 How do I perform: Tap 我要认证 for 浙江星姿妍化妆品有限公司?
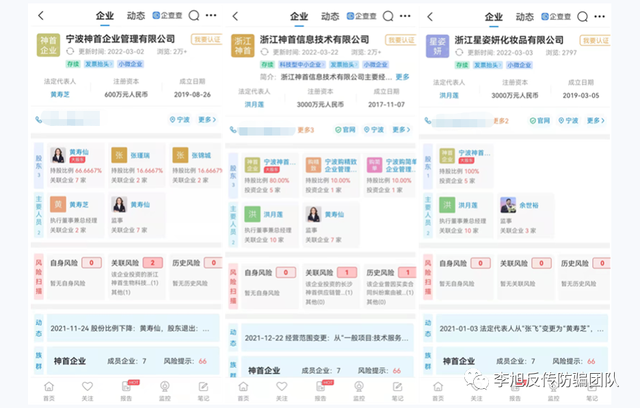[595, 40]
